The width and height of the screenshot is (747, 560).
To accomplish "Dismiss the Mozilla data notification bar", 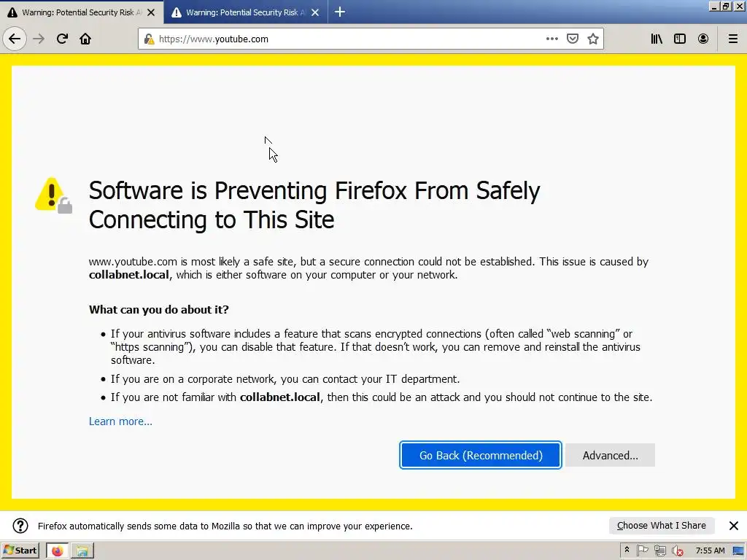I will pyautogui.click(x=734, y=526).
